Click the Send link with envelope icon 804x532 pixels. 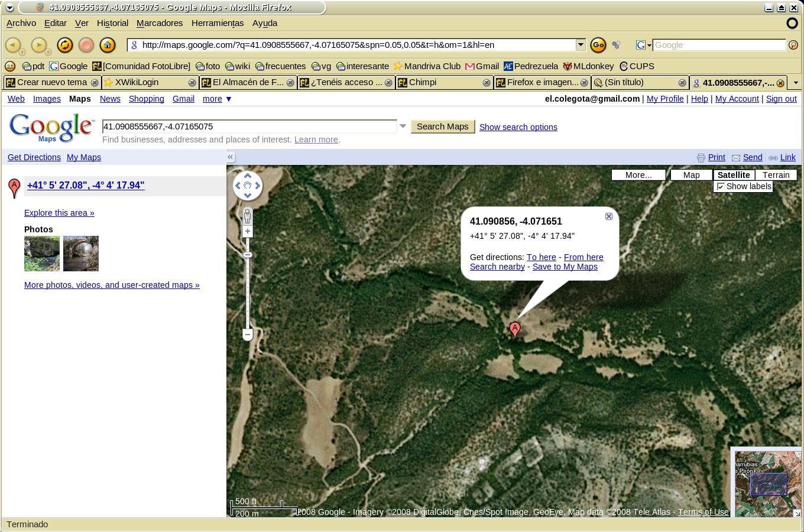coord(747,157)
